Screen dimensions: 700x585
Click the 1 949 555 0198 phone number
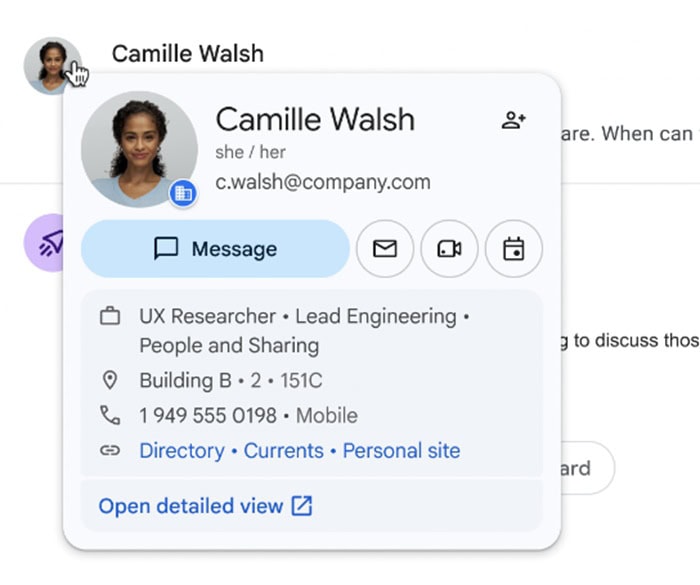(x=208, y=415)
